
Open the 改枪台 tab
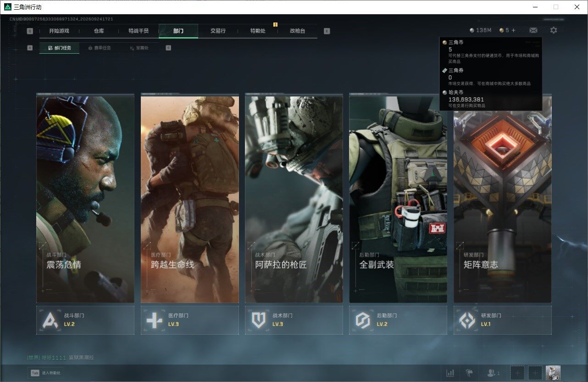pos(297,31)
